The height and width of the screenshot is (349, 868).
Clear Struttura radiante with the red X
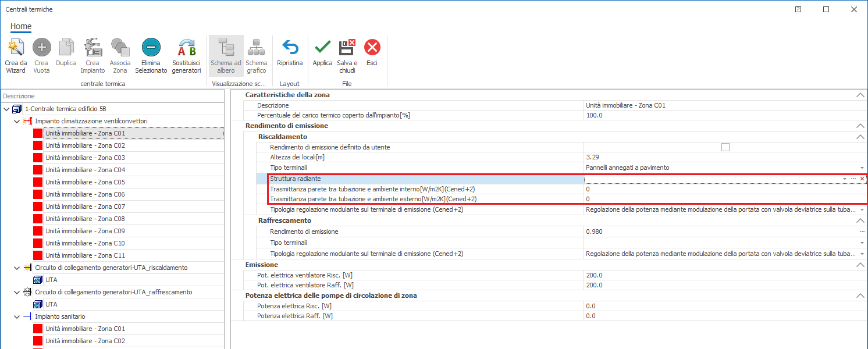coord(862,179)
